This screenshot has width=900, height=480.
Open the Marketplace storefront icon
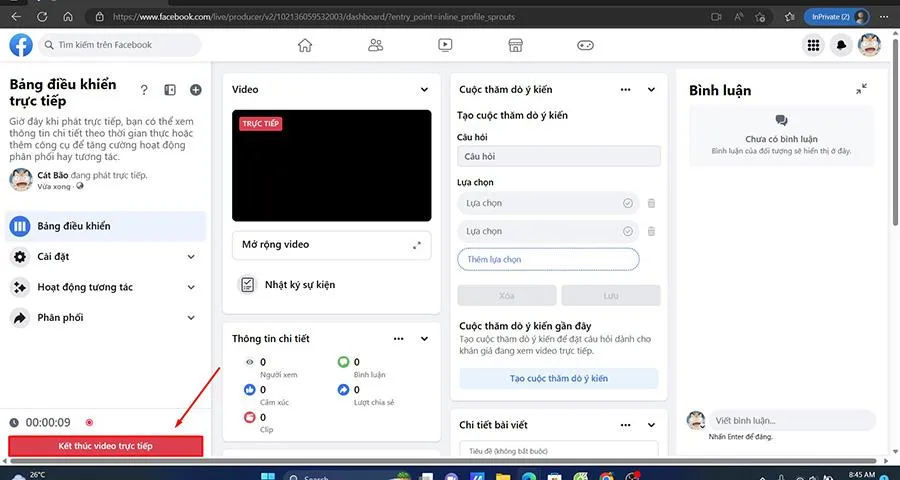tap(515, 45)
